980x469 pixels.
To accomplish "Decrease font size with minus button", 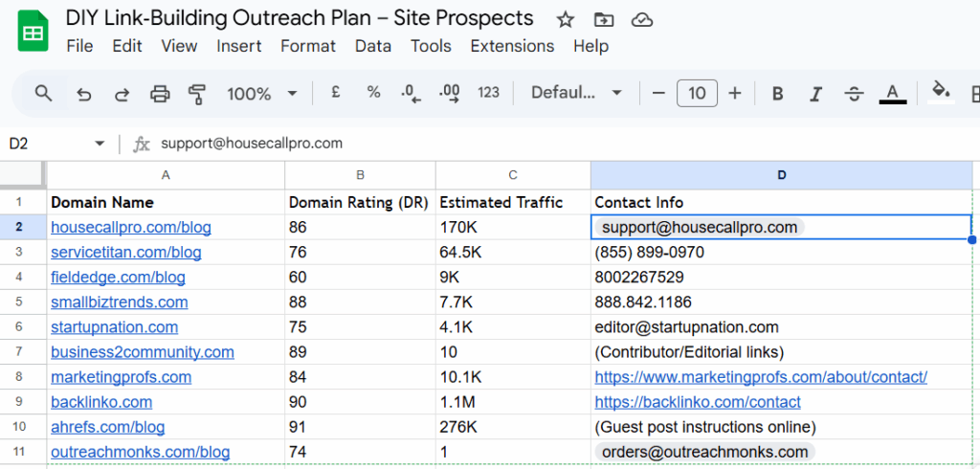I will tap(658, 93).
